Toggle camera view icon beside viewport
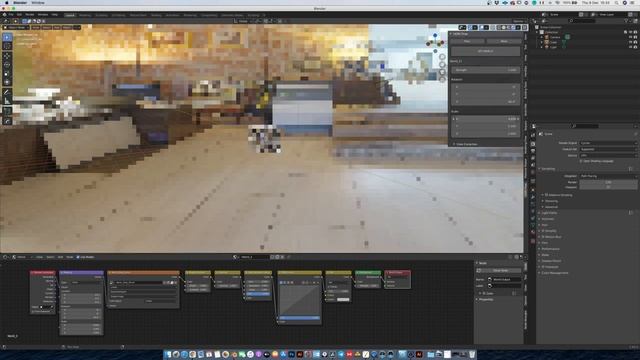Image resolution: width=640 pixels, height=360 pixels. coord(442,72)
